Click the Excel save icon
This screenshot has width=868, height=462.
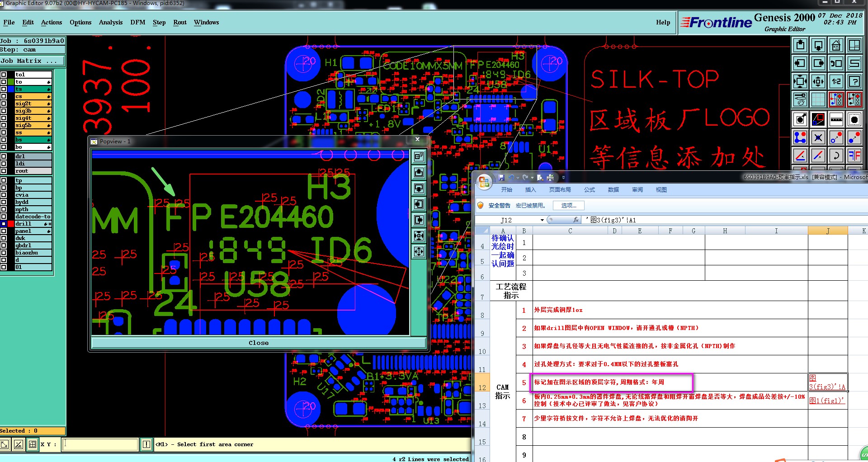(501, 178)
